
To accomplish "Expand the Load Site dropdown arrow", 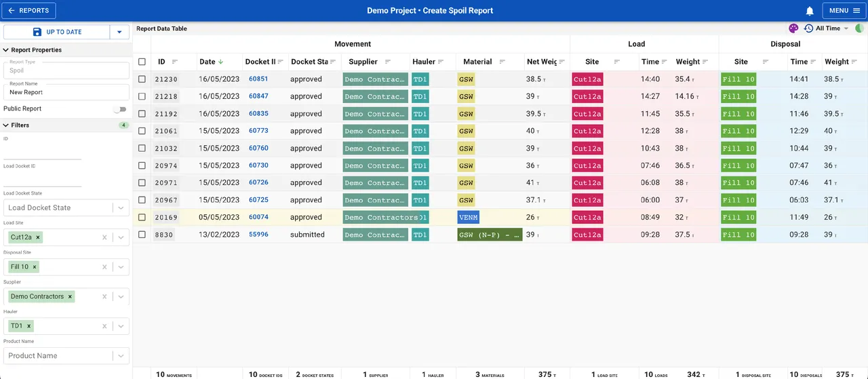I will [120, 237].
